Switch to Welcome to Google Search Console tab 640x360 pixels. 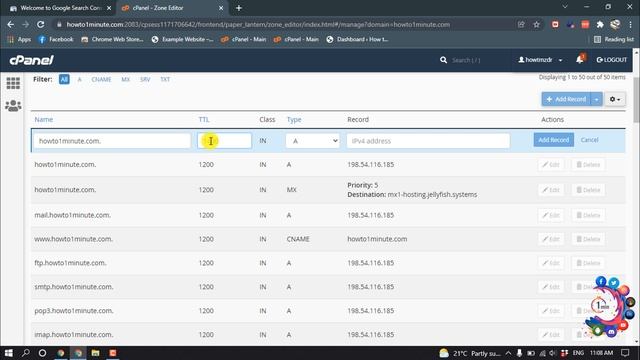click(x=60, y=8)
